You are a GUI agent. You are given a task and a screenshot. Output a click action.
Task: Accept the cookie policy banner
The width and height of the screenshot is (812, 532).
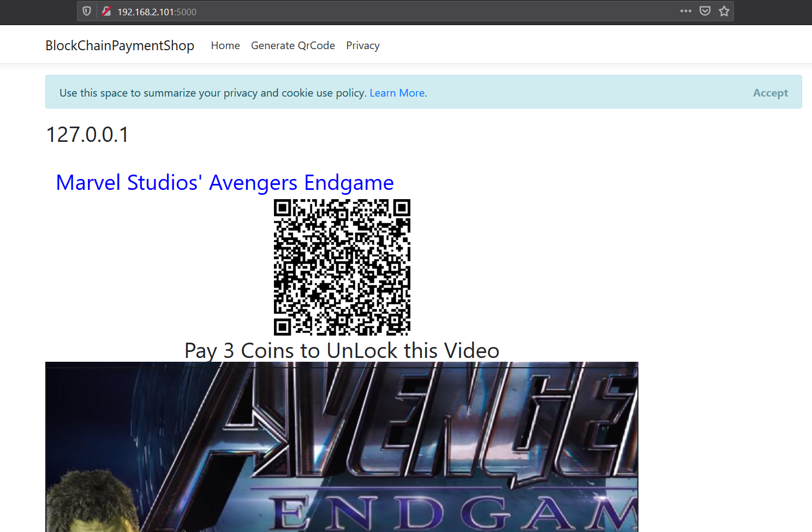click(x=771, y=93)
